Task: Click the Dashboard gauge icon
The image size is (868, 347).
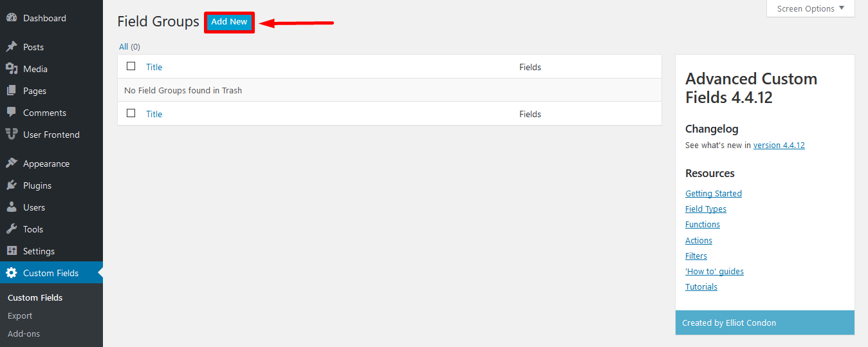Action: click(x=12, y=18)
